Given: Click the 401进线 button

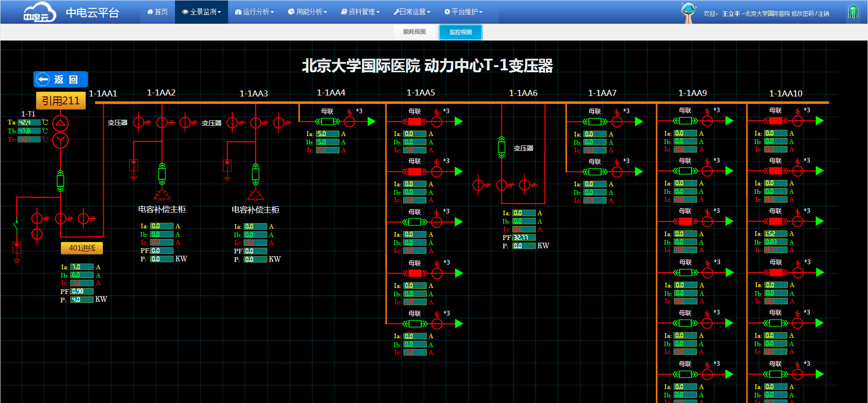Looking at the screenshot, I should pos(82,248).
